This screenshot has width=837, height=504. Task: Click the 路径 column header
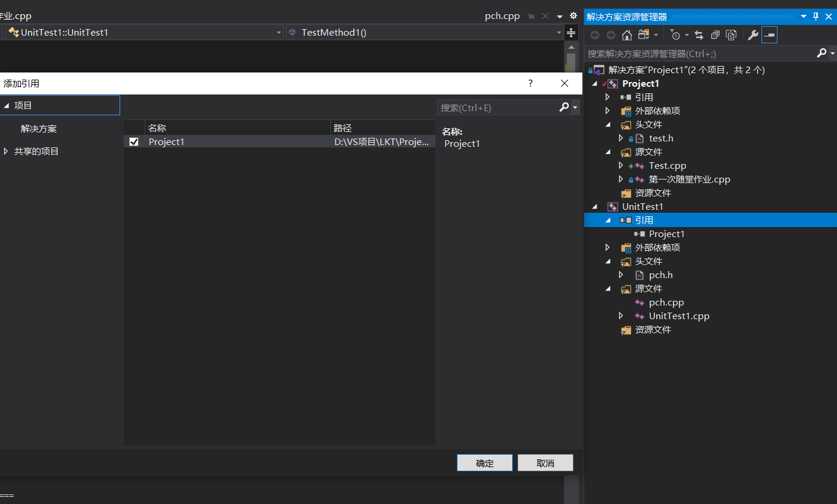[383, 128]
